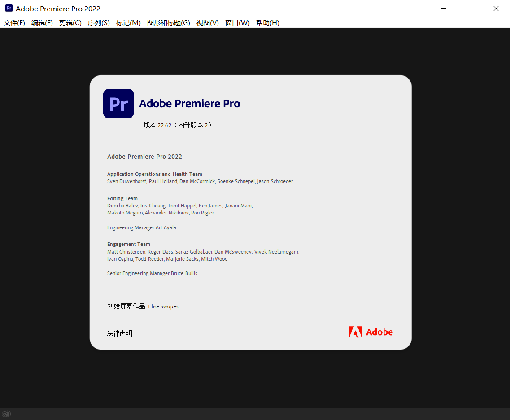The height and width of the screenshot is (420, 510).
Task: Click the large 'Adobe Premiere Pro' title
Action: 190,104
